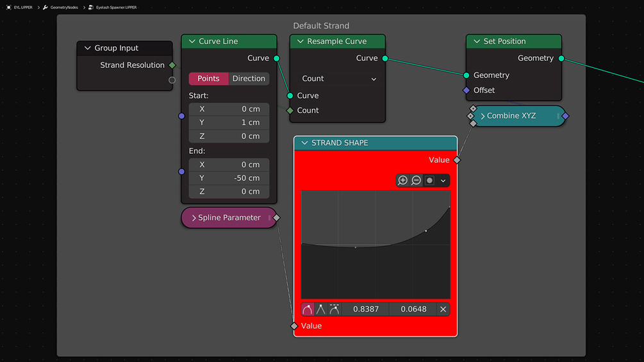Expand the Combine XYZ node
The image size is (644, 362).
click(x=483, y=116)
